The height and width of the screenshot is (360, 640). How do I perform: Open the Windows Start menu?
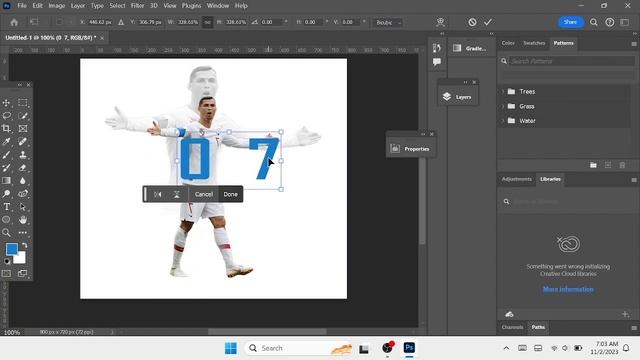coord(231,348)
